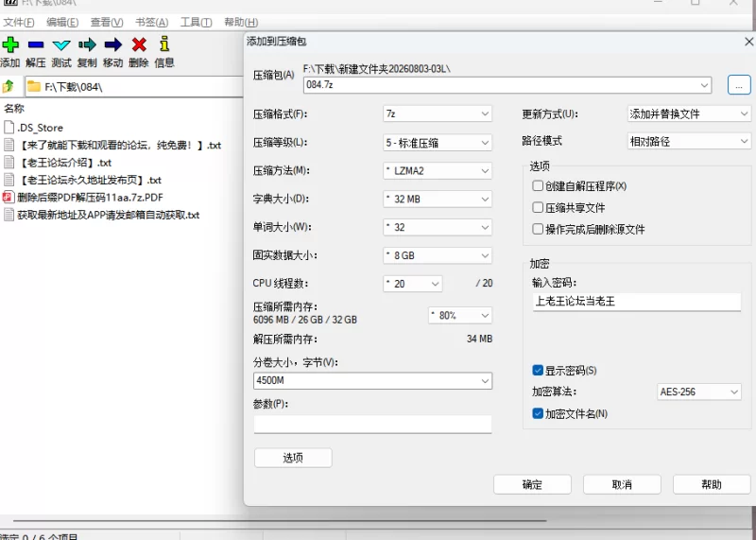Image resolution: width=756 pixels, height=540 pixels.
Task: Click 确定 button to confirm
Action: [532, 484]
